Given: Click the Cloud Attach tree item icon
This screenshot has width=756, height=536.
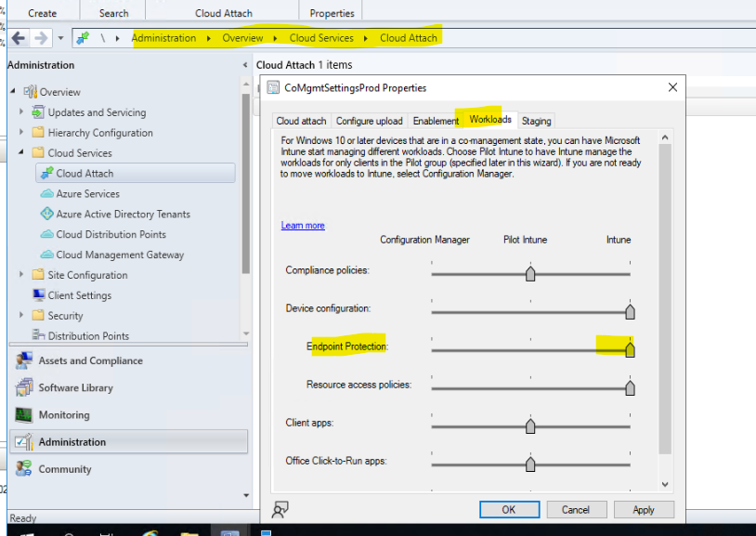Looking at the screenshot, I should (46, 173).
